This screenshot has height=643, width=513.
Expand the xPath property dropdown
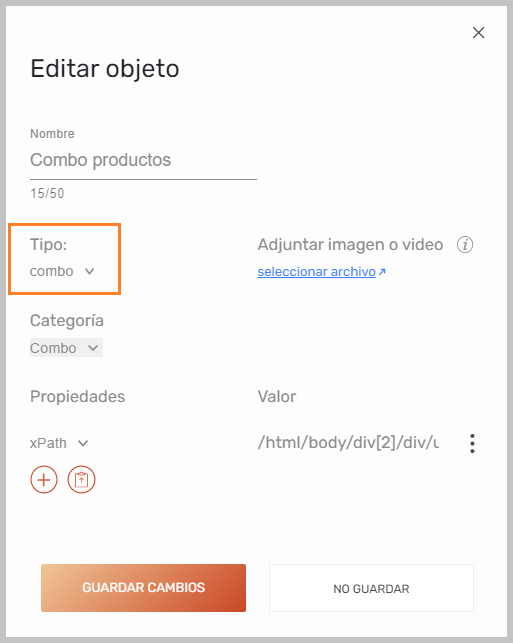click(x=83, y=443)
